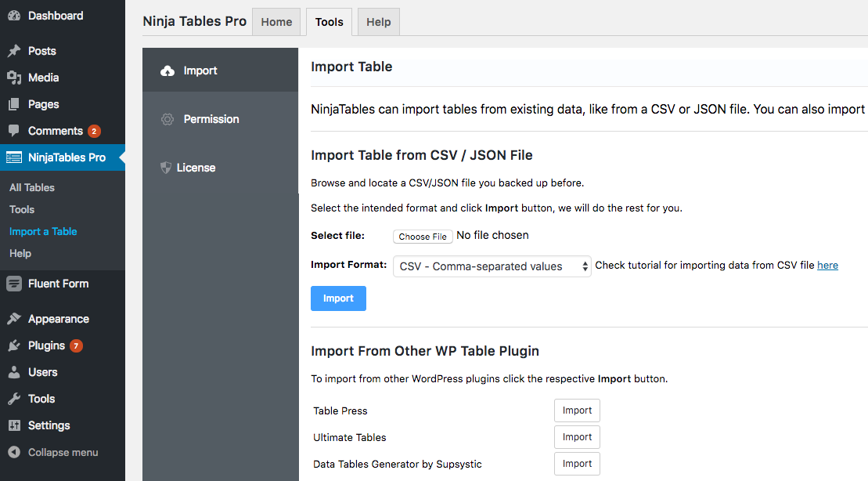Open Plugins via the plug icon
The width and height of the screenshot is (868, 481).
pos(13,345)
